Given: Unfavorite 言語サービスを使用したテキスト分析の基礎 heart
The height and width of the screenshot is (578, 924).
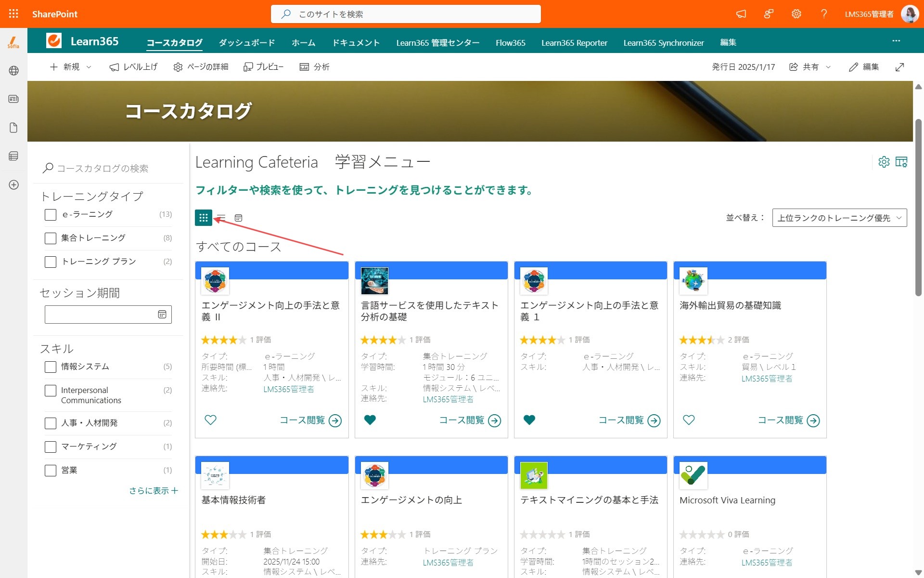Looking at the screenshot, I should tap(370, 420).
